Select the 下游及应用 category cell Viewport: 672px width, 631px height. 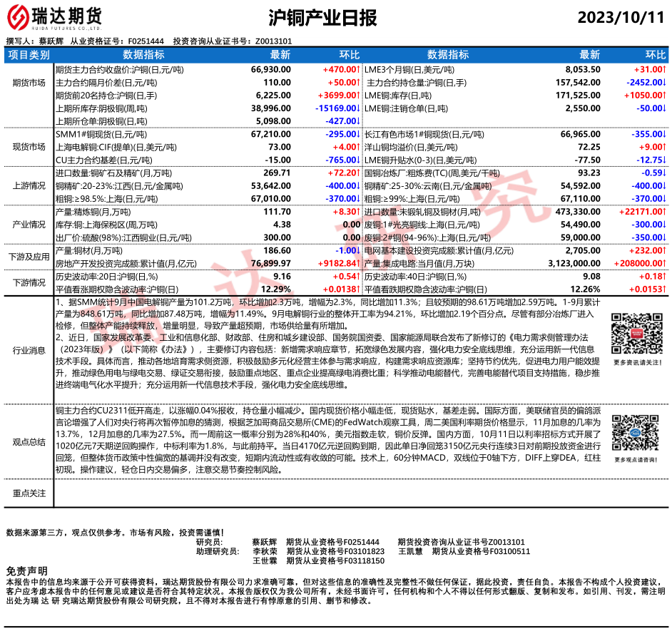click(x=29, y=257)
